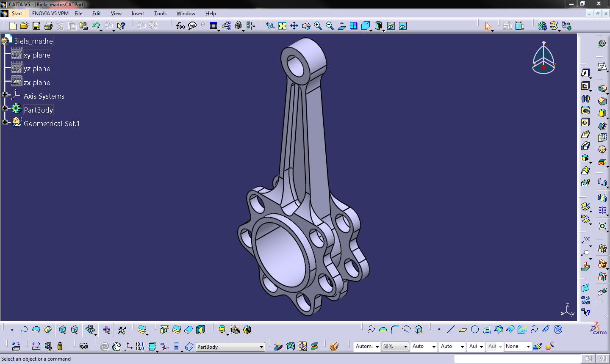Image resolution: width=610 pixels, height=364 pixels.
Task: Select the xy plane in the tree
Action: (x=37, y=55)
